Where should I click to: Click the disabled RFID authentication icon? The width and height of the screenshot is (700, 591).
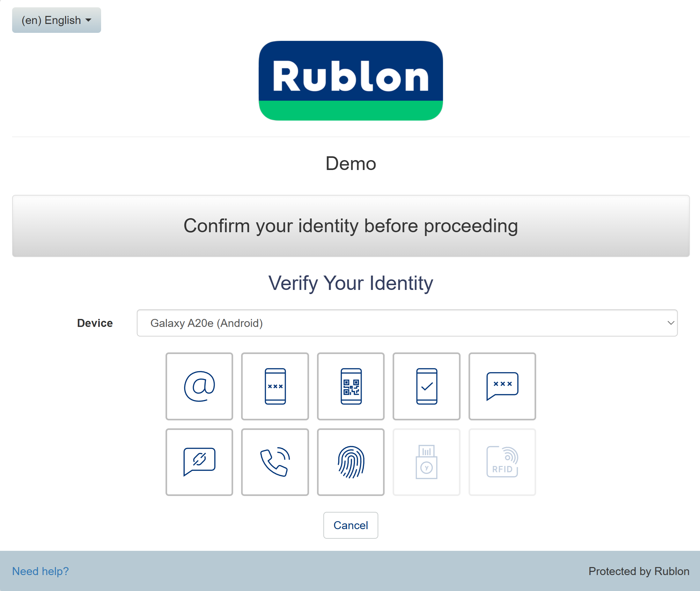click(x=502, y=462)
